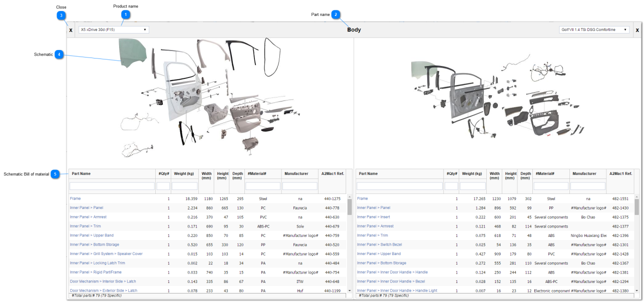
Task: Select the ITW manufacturer cell
Action: click(300, 281)
